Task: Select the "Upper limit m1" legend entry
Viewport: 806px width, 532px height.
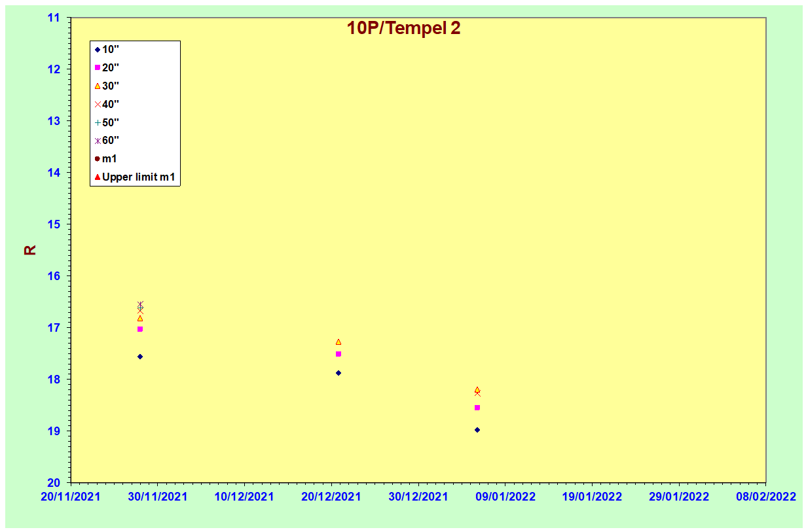Action: [x=135, y=177]
